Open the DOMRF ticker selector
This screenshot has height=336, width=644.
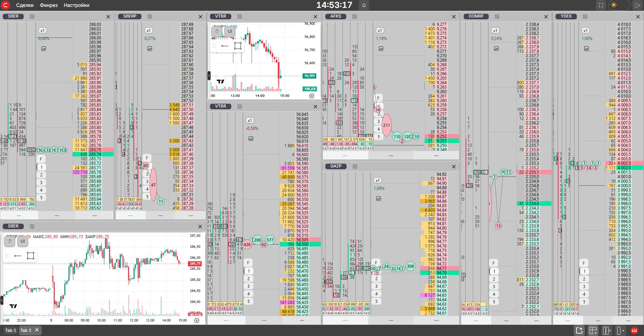coord(476,16)
